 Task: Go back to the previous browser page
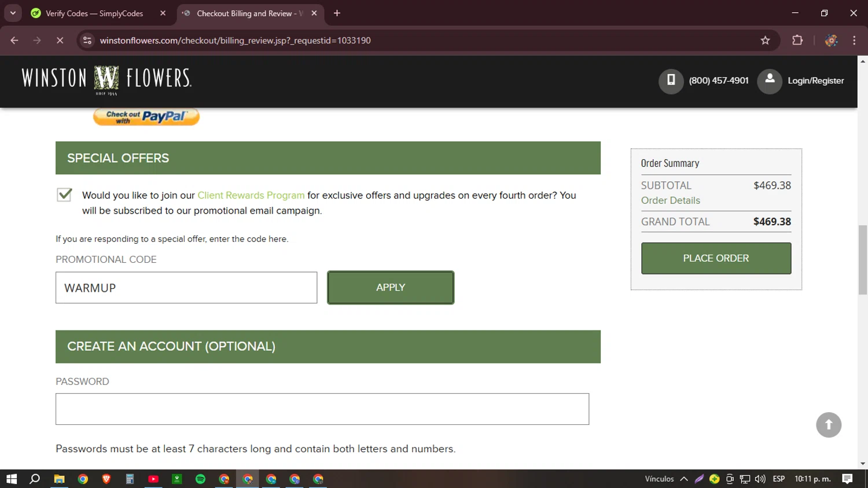14,41
